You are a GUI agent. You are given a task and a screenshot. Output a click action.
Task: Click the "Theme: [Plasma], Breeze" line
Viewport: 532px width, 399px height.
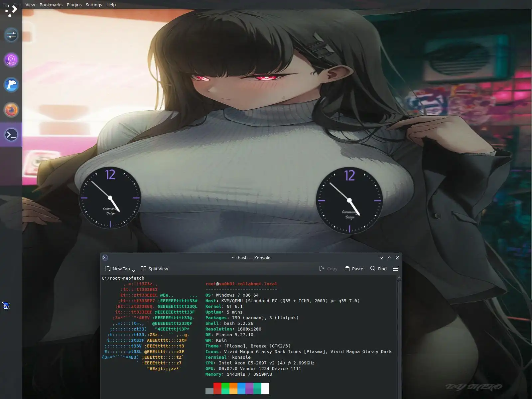point(248,346)
